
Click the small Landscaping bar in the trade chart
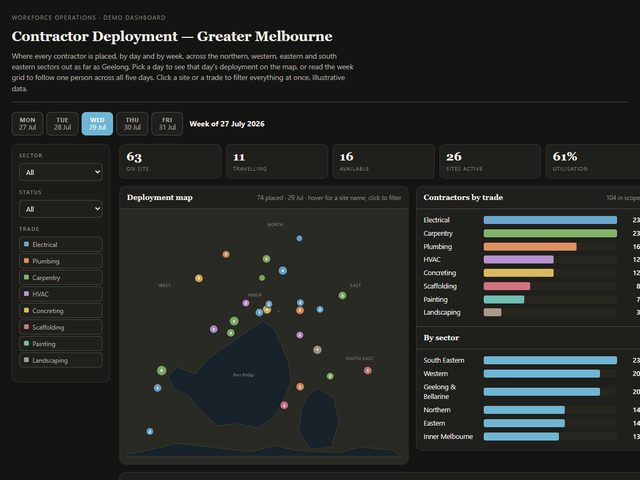(493, 312)
